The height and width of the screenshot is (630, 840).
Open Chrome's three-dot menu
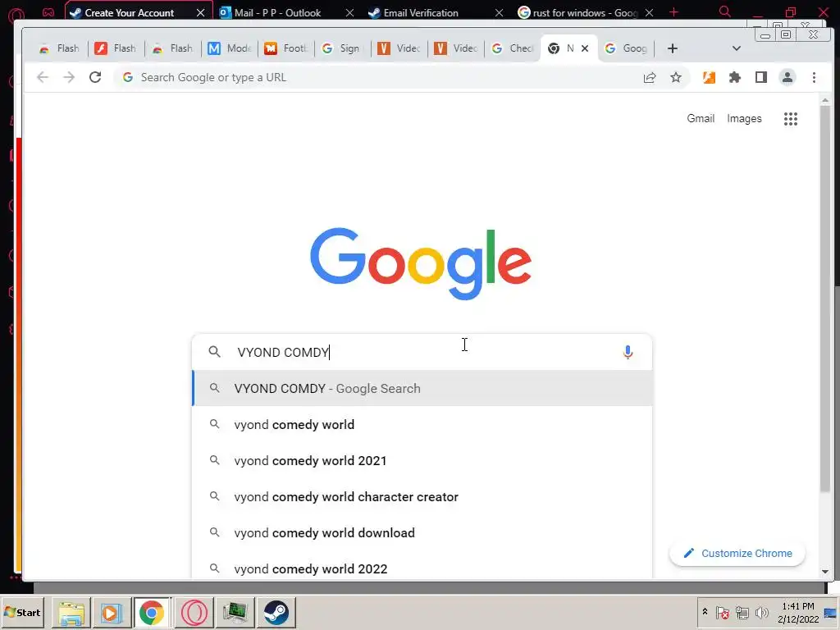point(814,77)
